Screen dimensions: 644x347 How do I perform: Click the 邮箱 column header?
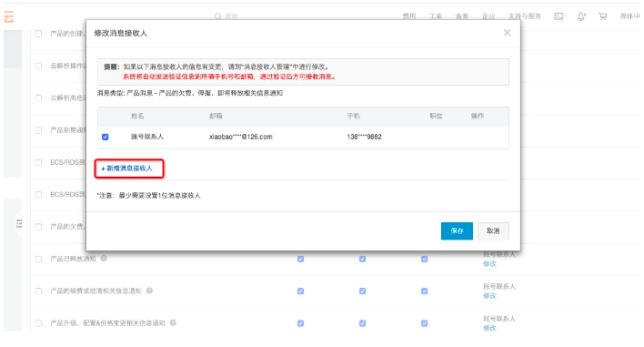(216, 116)
